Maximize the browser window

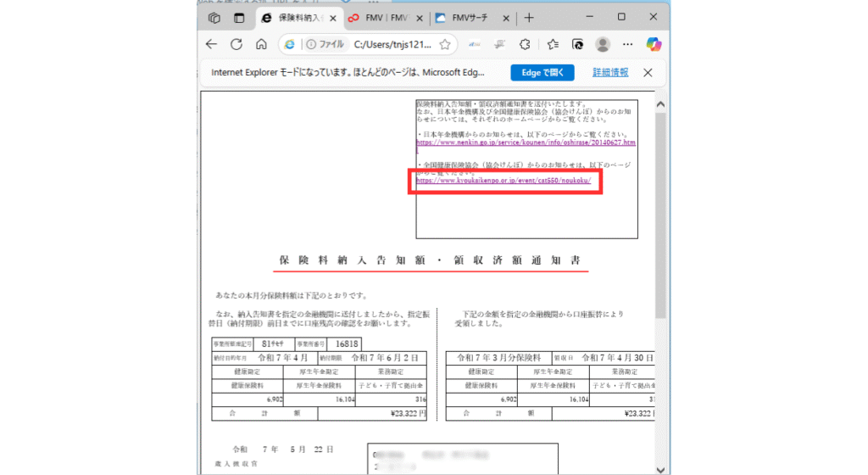[x=621, y=17]
